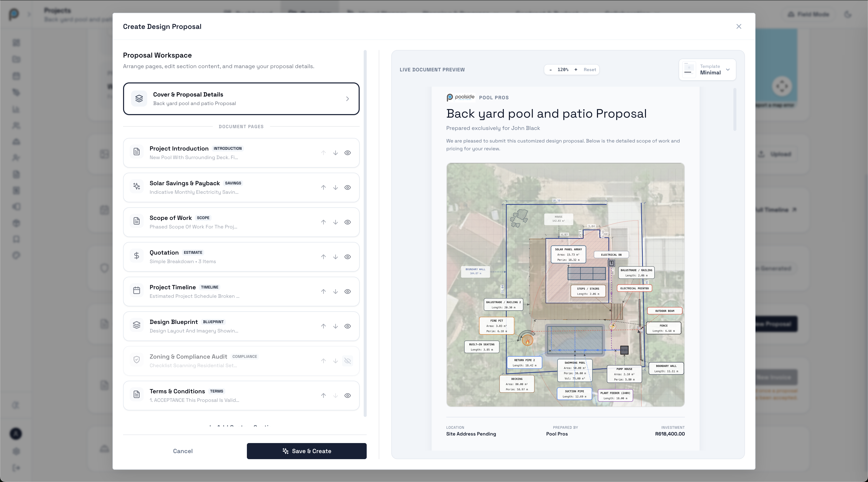Reset the preview zoom level
Image resolution: width=868 pixels, height=482 pixels.
tap(590, 70)
